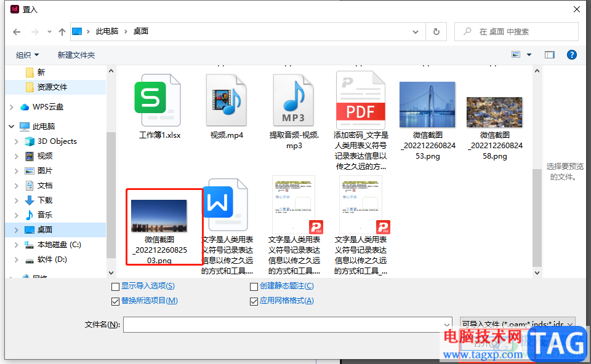
Task: Open the 文档 folder in the sidebar
Action: 44,185
